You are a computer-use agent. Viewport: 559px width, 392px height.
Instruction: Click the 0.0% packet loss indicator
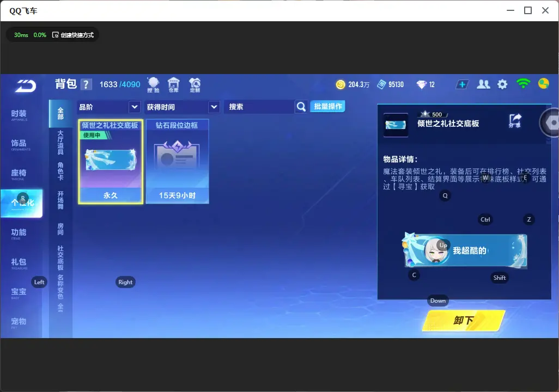click(40, 35)
